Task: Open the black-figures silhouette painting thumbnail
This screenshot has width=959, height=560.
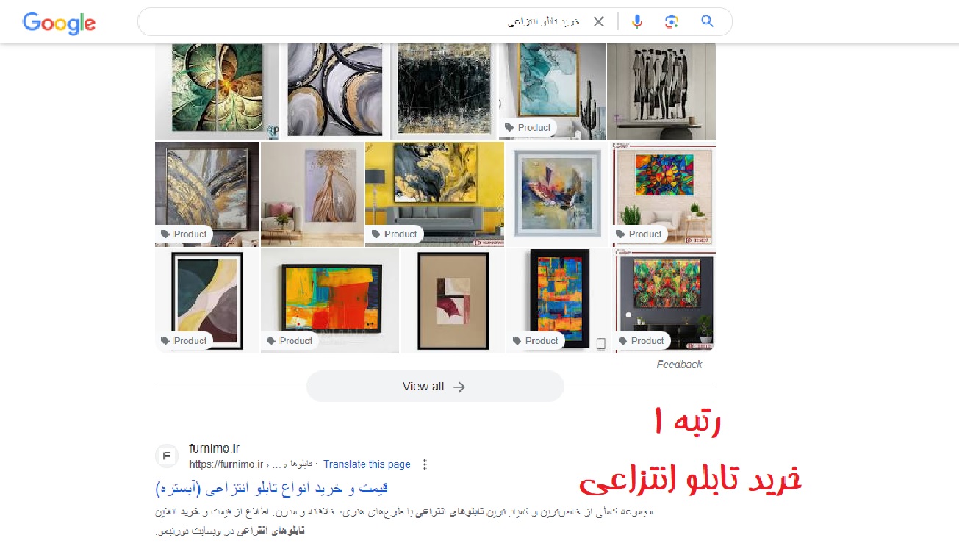Action: click(661, 91)
